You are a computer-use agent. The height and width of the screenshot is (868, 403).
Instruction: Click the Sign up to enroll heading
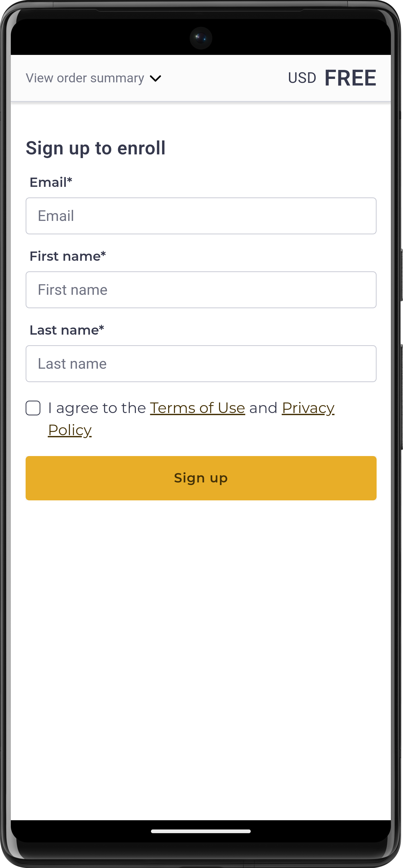pos(96,148)
